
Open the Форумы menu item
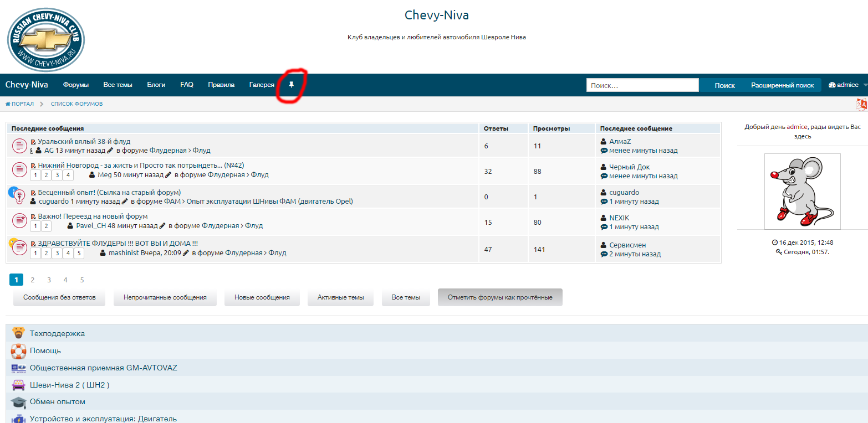[76, 85]
